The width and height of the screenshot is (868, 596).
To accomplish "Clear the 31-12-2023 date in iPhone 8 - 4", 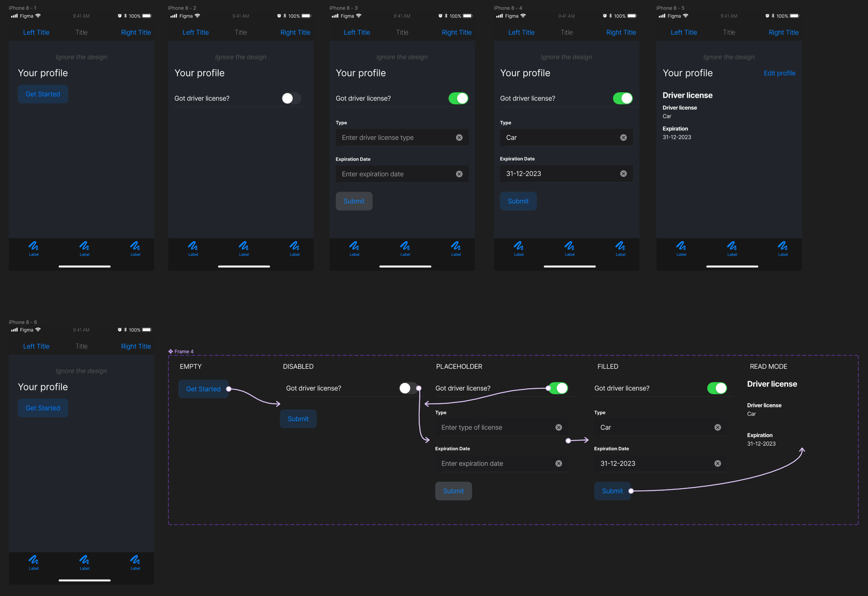I will coord(624,174).
